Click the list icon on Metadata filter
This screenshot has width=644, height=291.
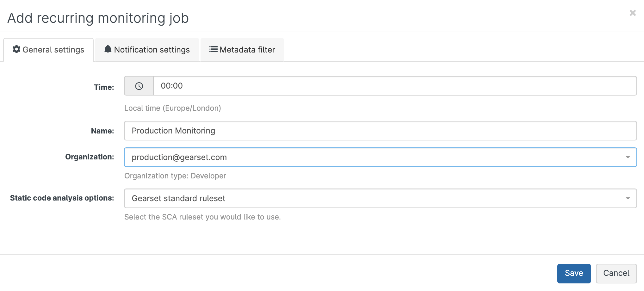point(213,49)
